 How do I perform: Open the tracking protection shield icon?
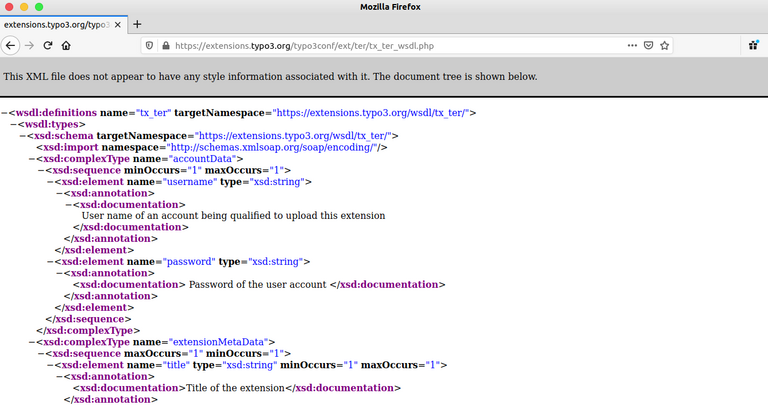point(150,45)
